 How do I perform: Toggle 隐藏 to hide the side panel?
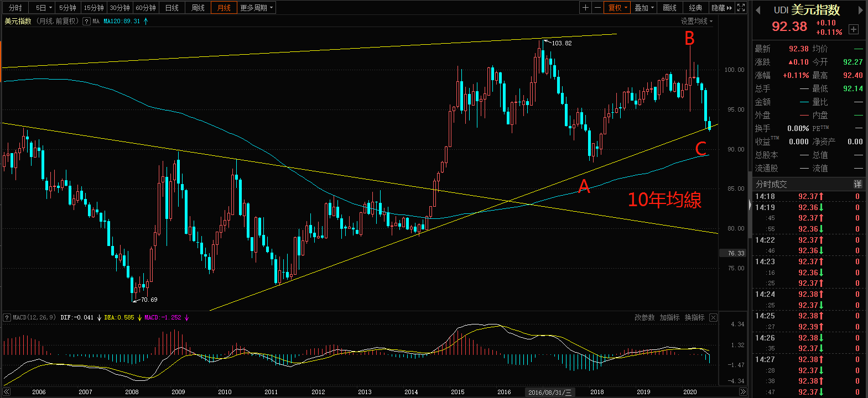[x=721, y=8]
